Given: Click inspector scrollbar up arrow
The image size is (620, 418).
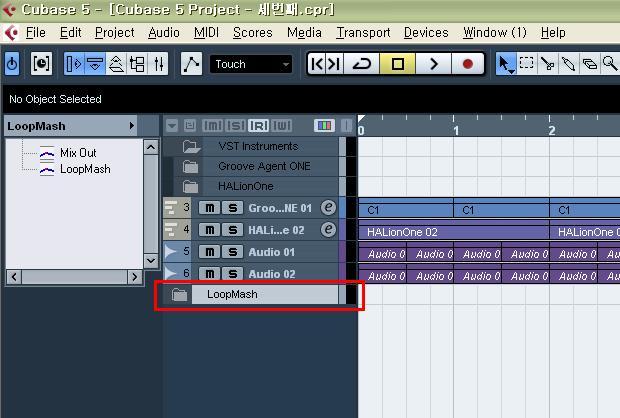Looking at the screenshot, I should coord(151,147).
